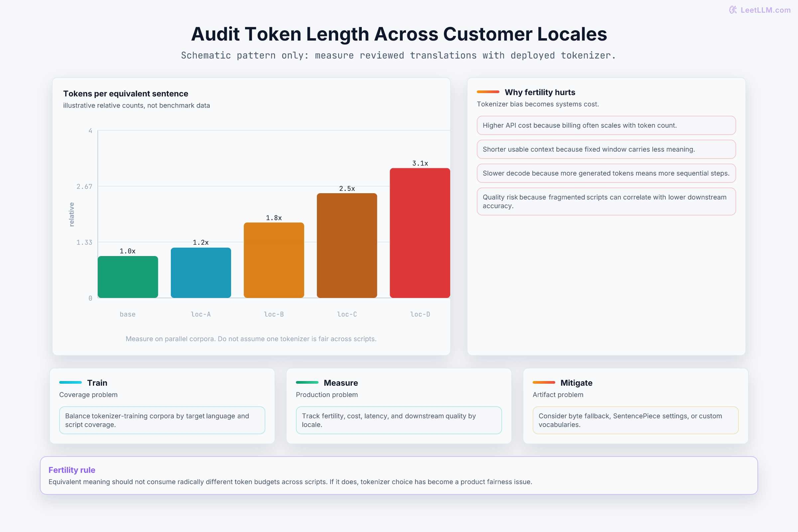798x532 pixels.
Task: Click the loc-D axis label
Action: tap(420, 315)
